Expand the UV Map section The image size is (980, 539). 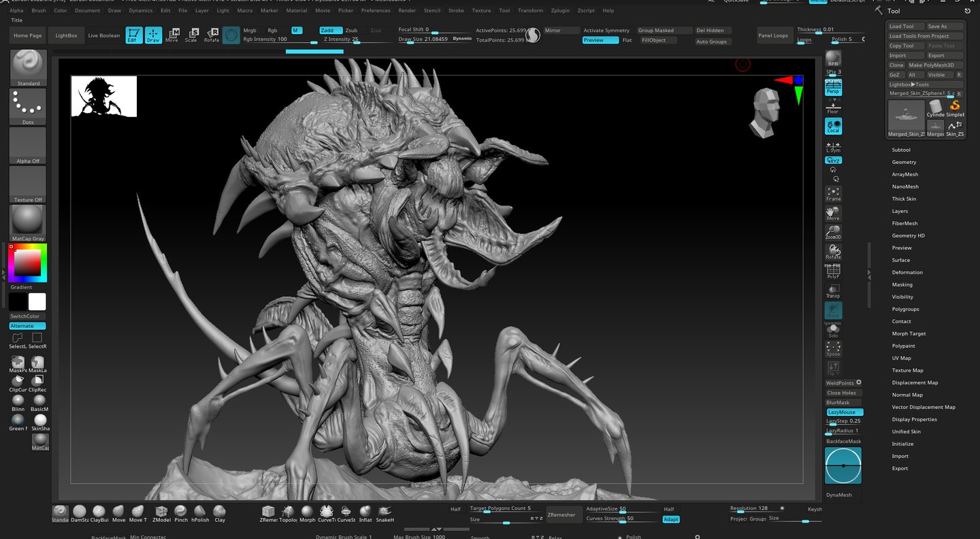click(902, 358)
